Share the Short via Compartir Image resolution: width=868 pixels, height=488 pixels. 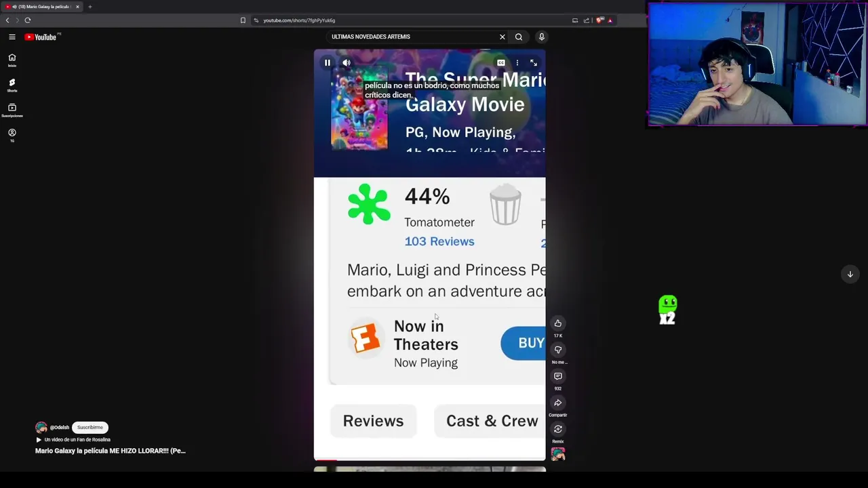click(558, 403)
